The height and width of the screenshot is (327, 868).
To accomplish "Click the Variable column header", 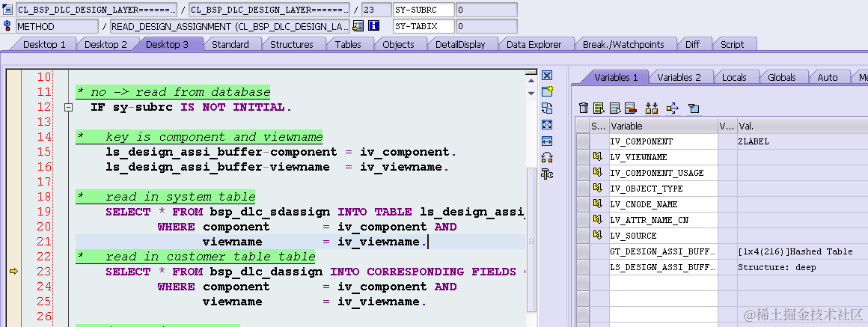I will (663, 126).
